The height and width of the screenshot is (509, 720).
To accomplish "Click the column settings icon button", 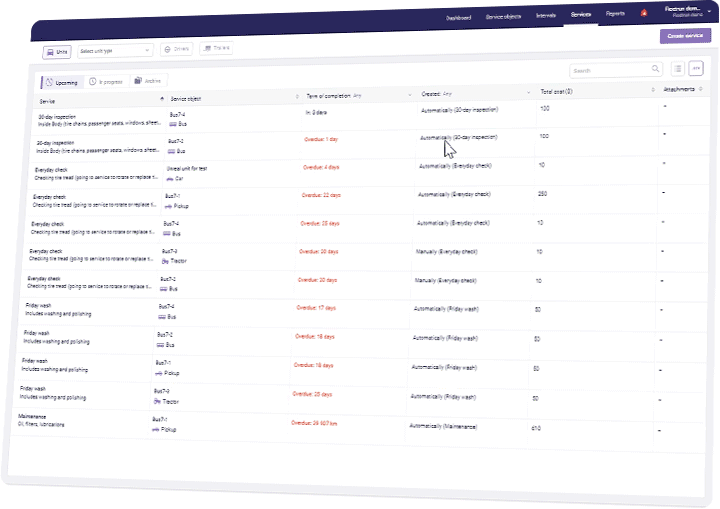I will click(697, 69).
